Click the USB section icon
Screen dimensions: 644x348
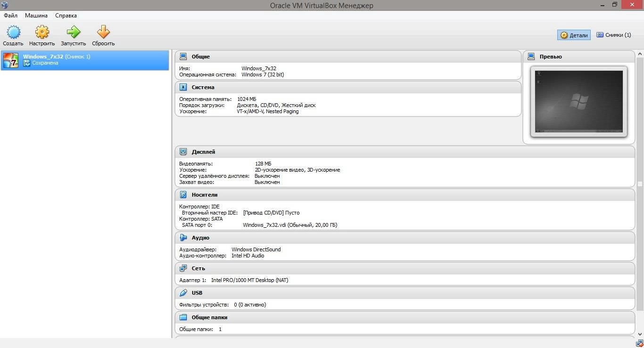click(183, 293)
